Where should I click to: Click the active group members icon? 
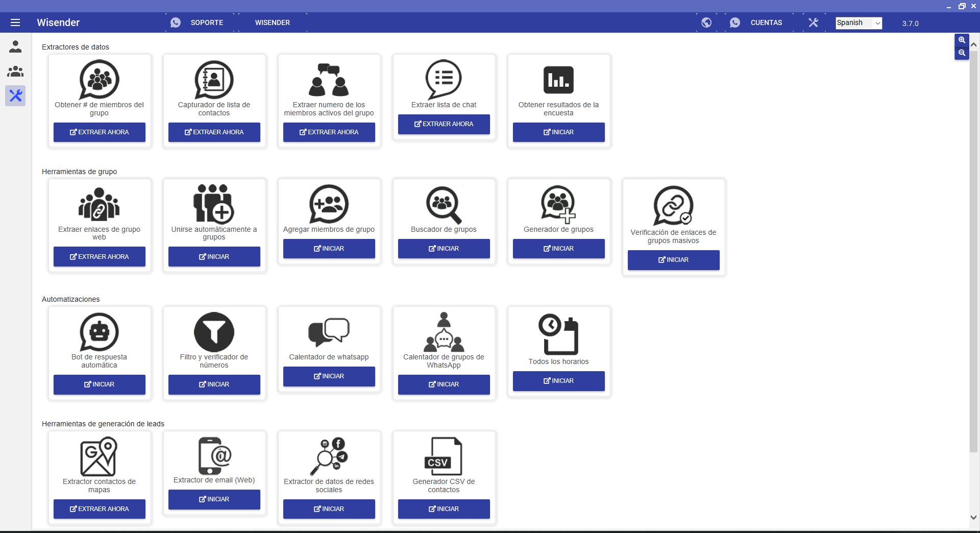point(329,80)
